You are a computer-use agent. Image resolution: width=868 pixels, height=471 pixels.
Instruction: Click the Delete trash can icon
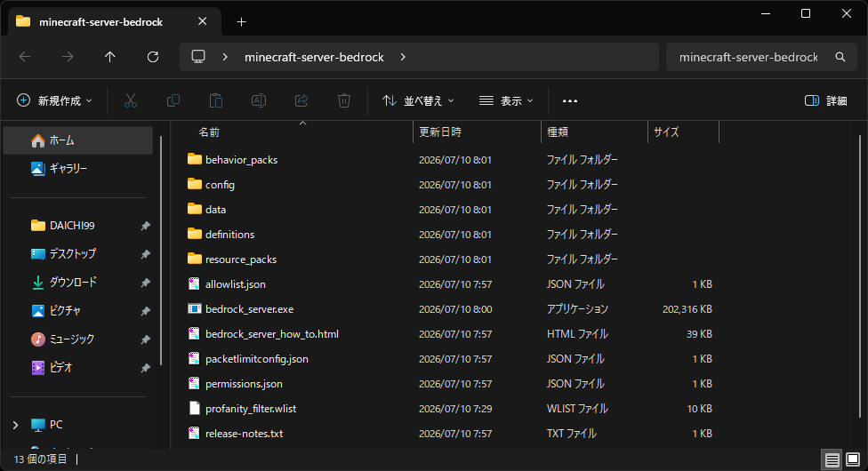[344, 100]
